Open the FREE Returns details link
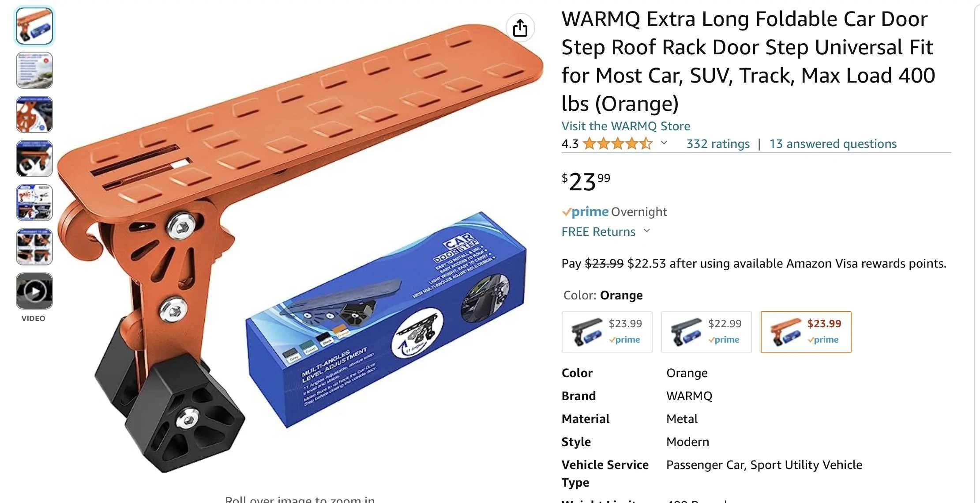Image resolution: width=980 pixels, height=503 pixels. [598, 231]
